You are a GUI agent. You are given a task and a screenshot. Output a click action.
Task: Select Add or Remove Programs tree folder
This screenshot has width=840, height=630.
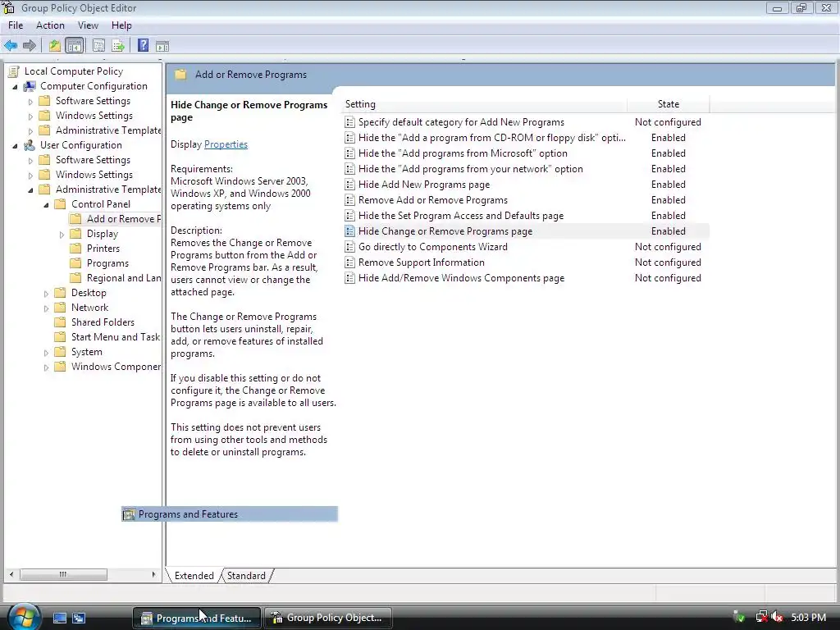(x=115, y=218)
